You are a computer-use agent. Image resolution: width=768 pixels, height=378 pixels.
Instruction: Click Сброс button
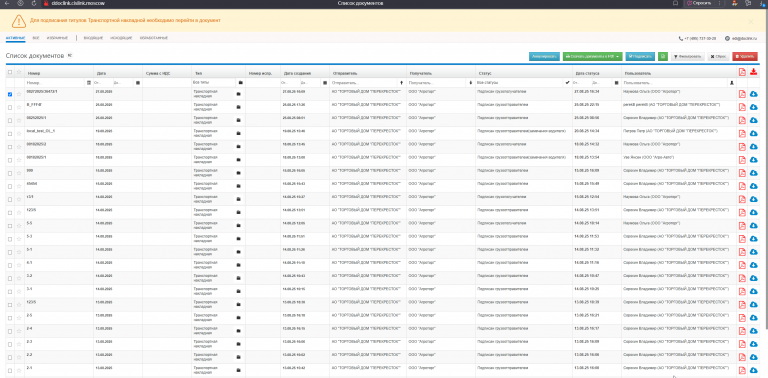coord(719,57)
